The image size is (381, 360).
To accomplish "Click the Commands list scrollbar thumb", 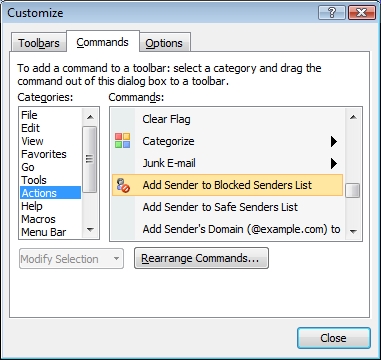I will (353, 191).
